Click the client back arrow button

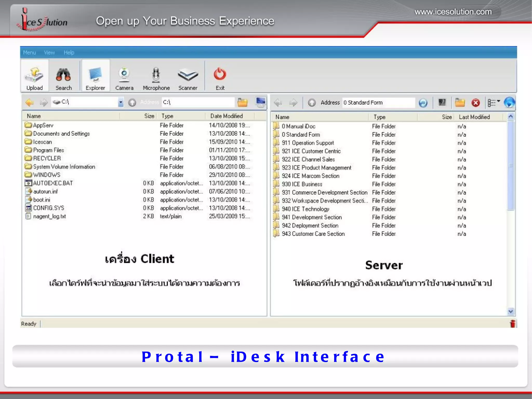pos(30,102)
